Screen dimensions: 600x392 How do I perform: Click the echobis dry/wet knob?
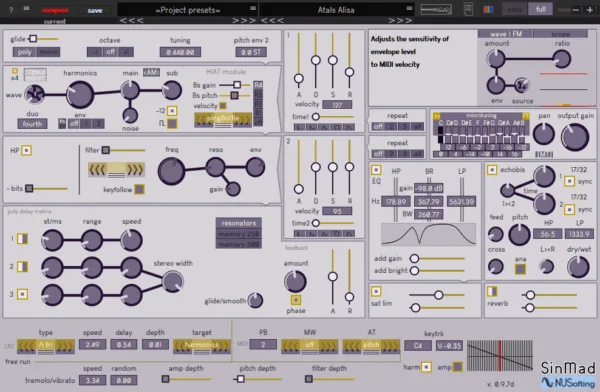point(578,266)
